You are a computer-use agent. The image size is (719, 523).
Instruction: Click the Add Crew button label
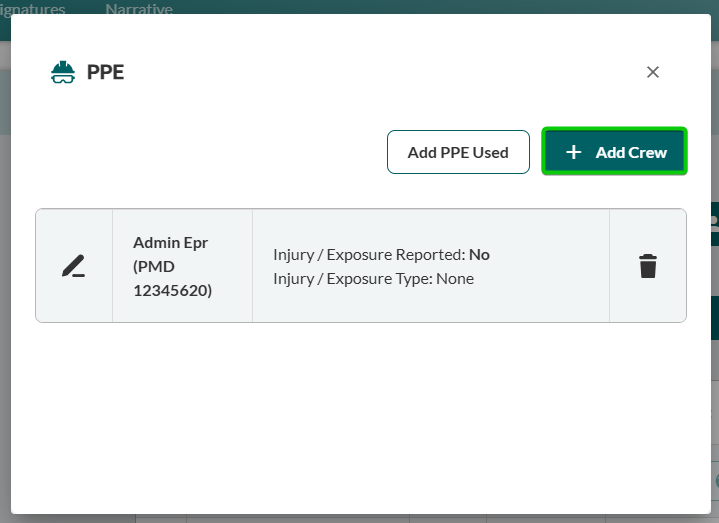(x=631, y=153)
